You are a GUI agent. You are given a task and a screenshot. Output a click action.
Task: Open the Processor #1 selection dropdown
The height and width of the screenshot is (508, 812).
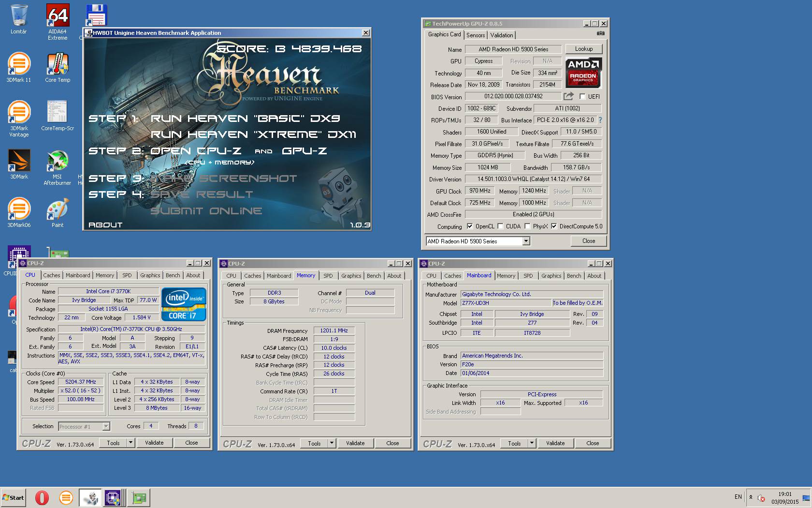(x=106, y=426)
